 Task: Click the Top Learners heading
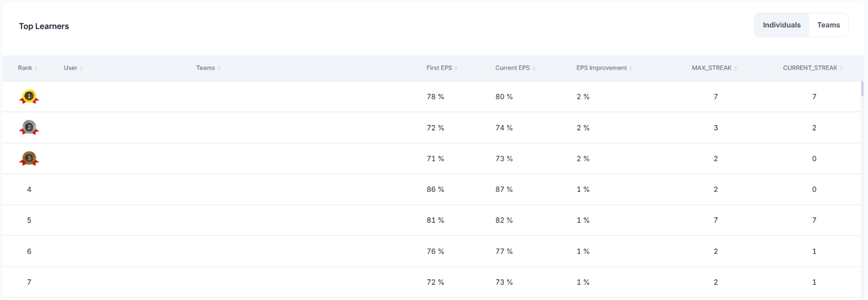click(44, 26)
